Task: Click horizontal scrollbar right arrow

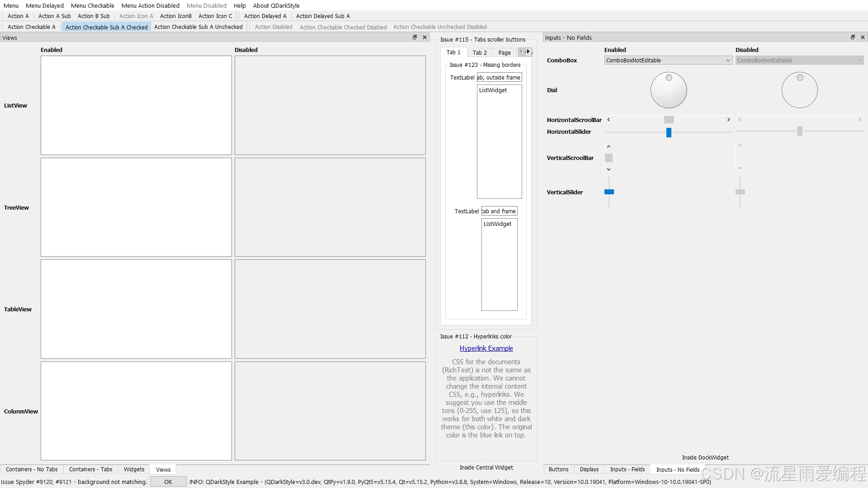Action: [x=728, y=120]
